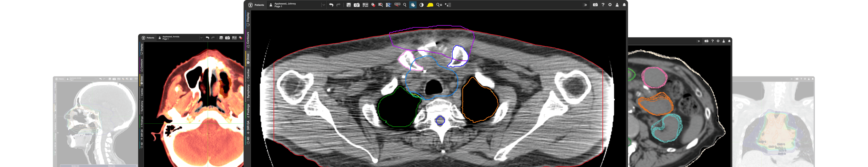Click the undo arrow in main toolbar
Viewport: 868px width, 167px height.
click(x=331, y=5)
